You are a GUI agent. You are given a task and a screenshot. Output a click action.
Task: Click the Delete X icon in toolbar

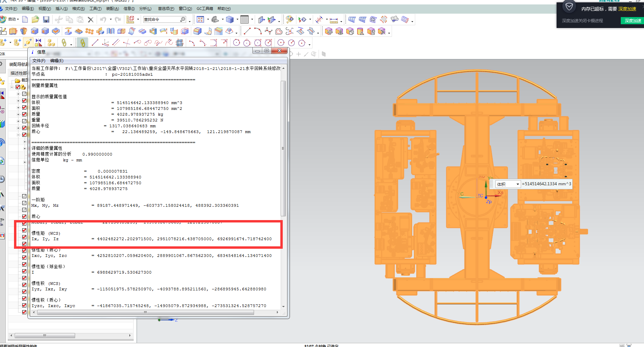(90, 19)
